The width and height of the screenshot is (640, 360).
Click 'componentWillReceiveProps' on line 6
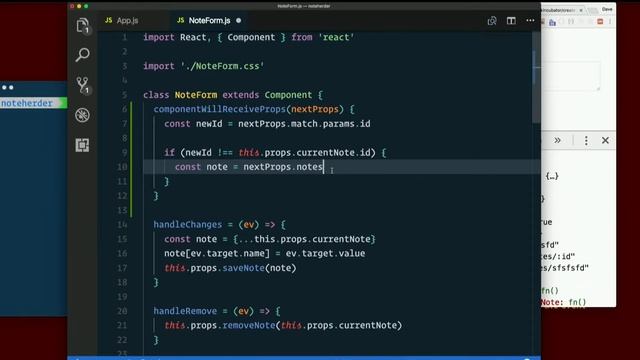(220, 109)
